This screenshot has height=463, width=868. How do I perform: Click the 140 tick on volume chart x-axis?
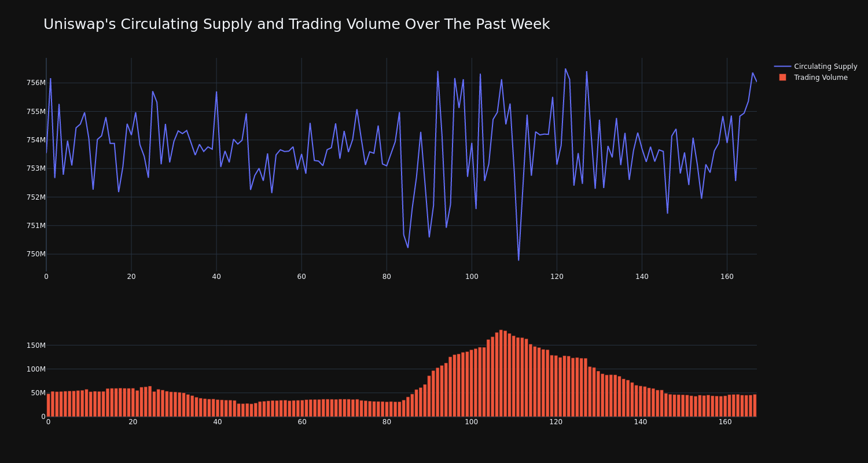coord(641,422)
